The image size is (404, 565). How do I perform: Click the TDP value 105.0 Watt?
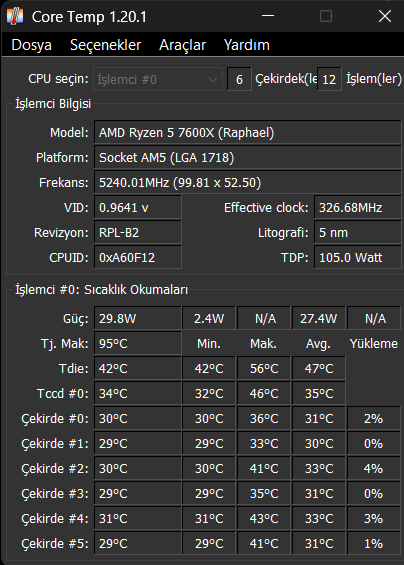point(358,257)
